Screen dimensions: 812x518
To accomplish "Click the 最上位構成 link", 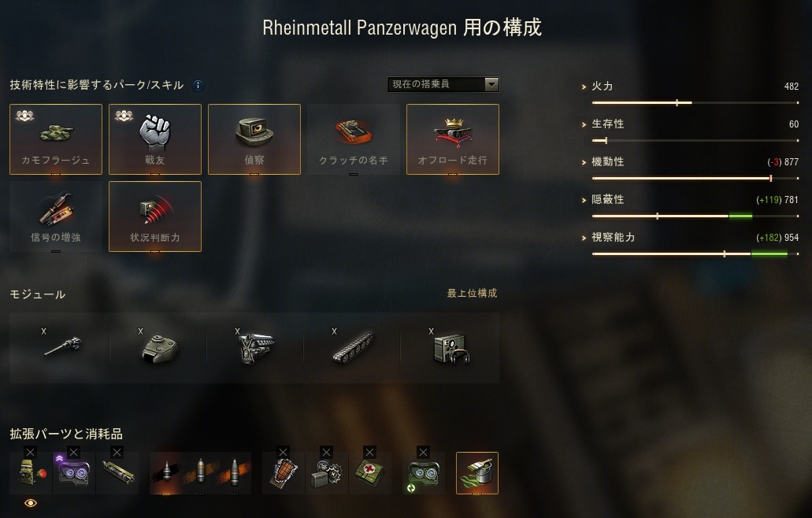I will (x=472, y=294).
